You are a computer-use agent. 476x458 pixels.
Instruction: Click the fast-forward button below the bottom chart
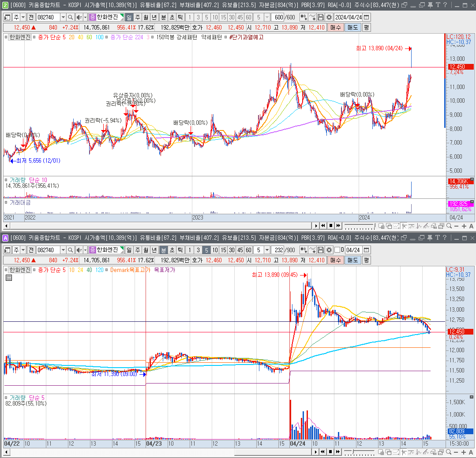pyautogui.click(x=338, y=452)
